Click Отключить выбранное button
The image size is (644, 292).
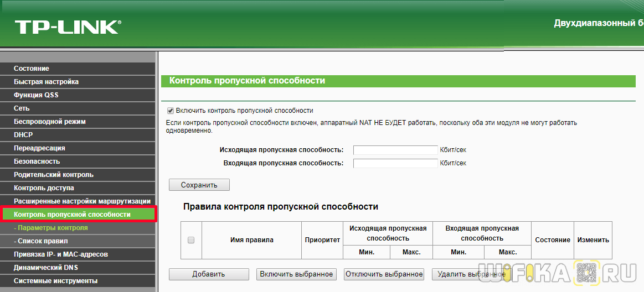(x=384, y=274)
